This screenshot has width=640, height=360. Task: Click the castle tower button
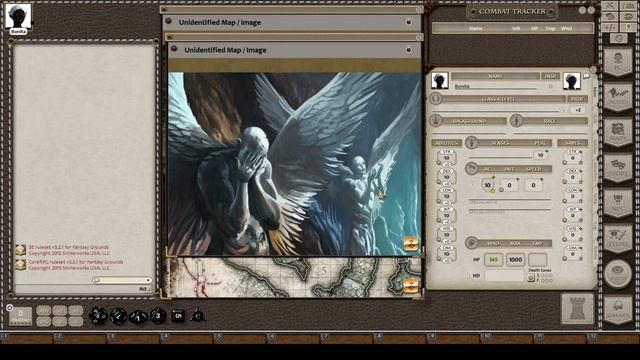(x=577, y=309)
